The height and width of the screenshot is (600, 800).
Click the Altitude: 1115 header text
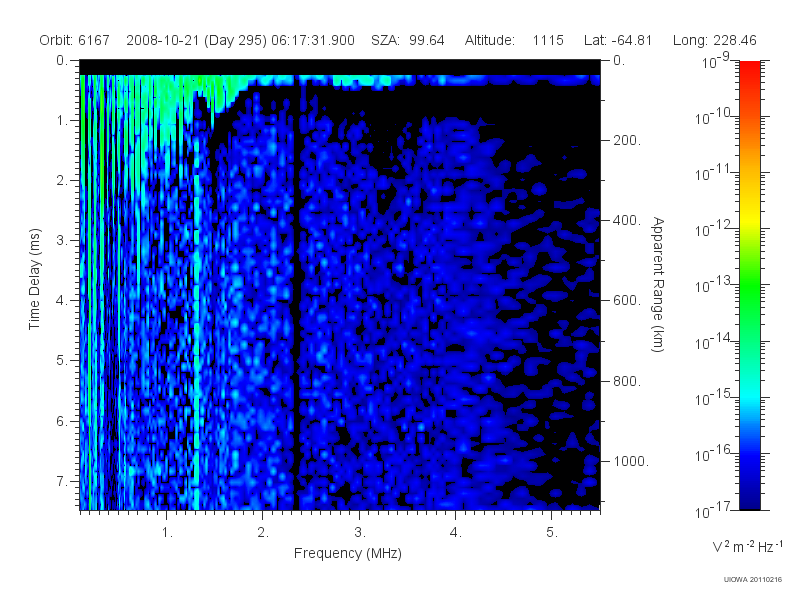[514, 40]
